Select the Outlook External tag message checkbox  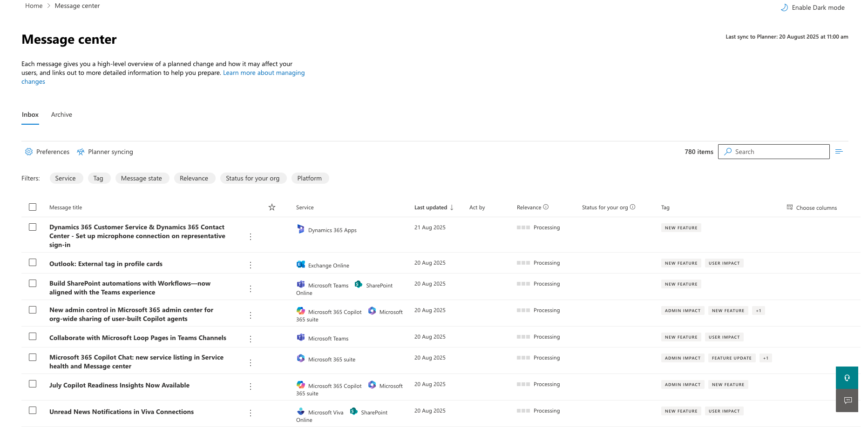point(33,262)
